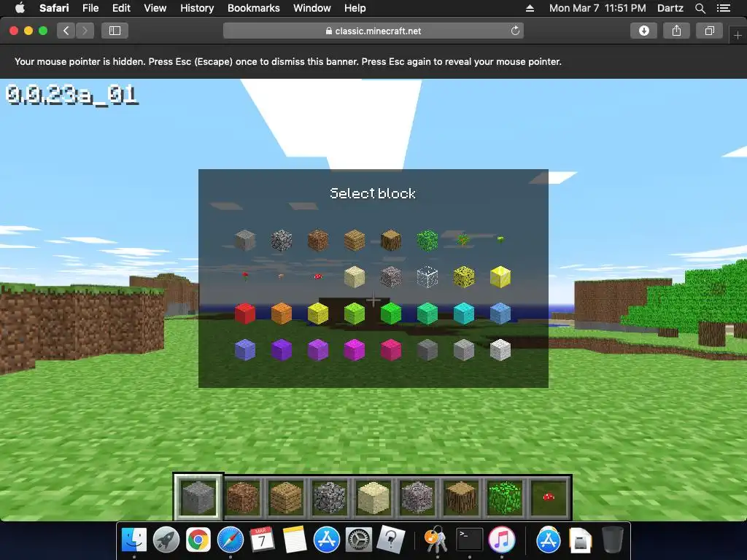Pick the stone block in Select block grid

(x=245, y=240)
